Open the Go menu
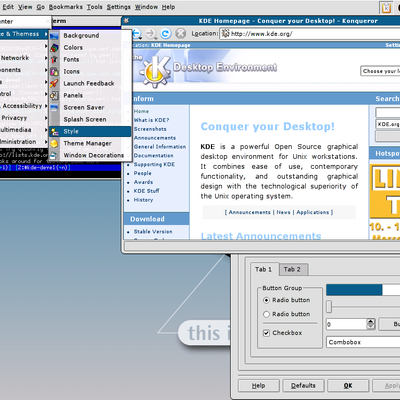Viewport: 400px width, 400px height. pyautogui.click(x=40, y=7)
